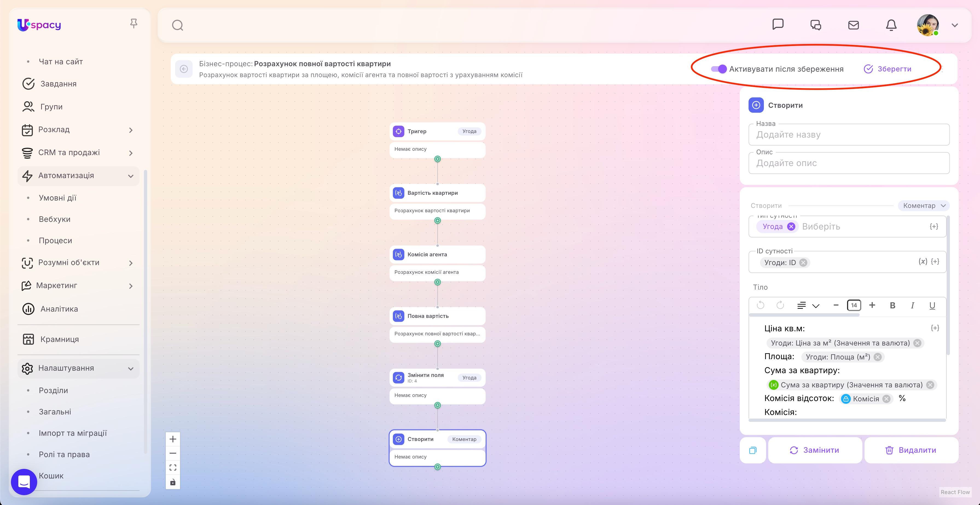Open Розділи settings item
980x505 pixels.
click(53, 390)
